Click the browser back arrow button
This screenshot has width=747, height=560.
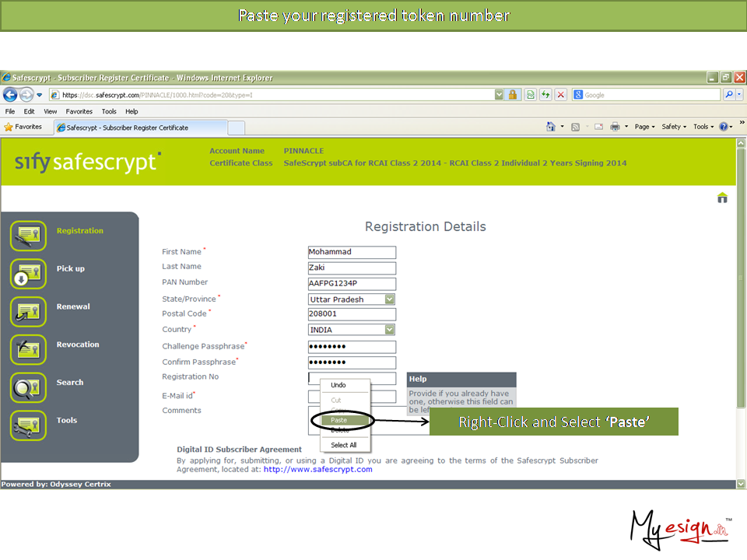click(x=11, y=95)
